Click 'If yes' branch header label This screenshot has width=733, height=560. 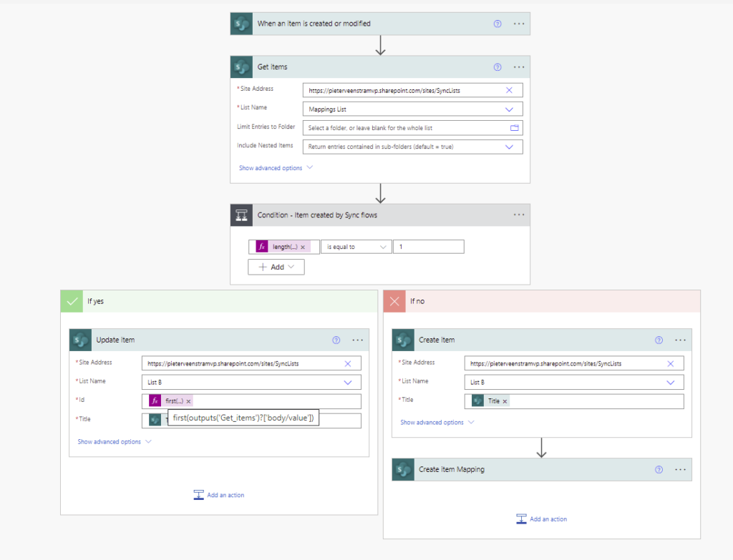coord(95,301)
